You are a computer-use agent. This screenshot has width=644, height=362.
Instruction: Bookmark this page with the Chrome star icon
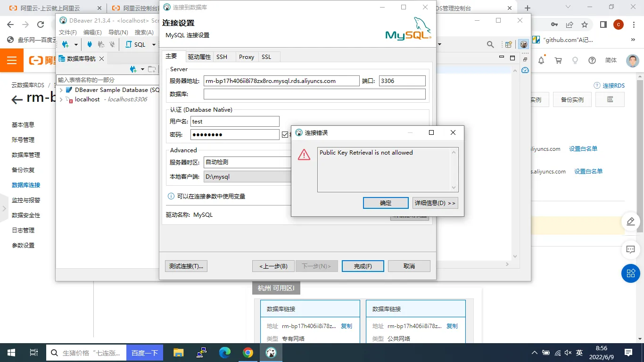click(x=585, y=25)
